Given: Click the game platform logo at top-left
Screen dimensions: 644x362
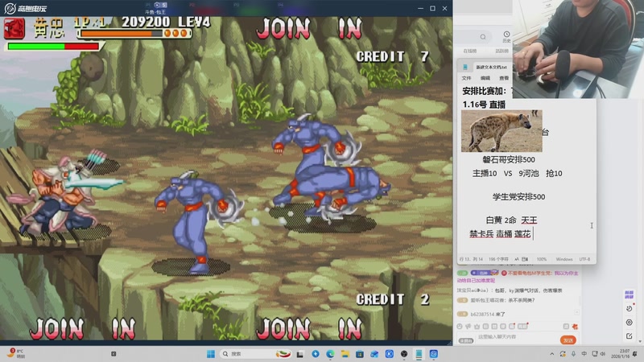Looking at the screenshot, I should coord(25,8).
